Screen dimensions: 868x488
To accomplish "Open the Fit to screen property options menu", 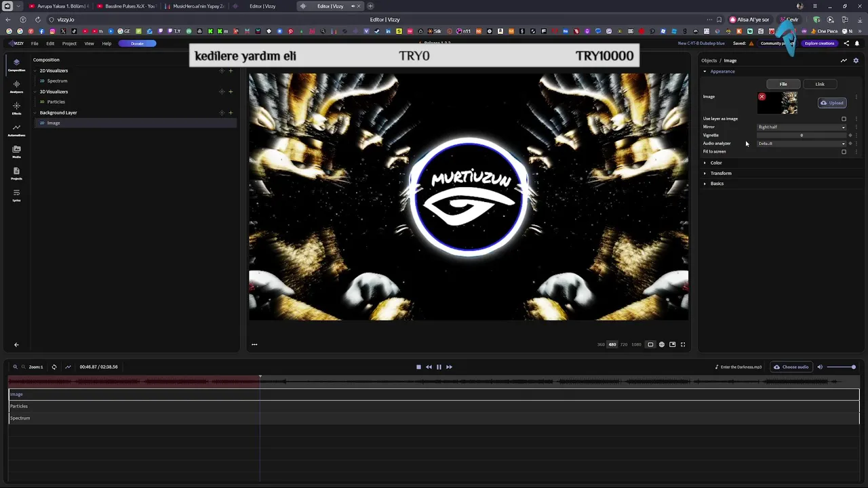I will coord(856,152).
